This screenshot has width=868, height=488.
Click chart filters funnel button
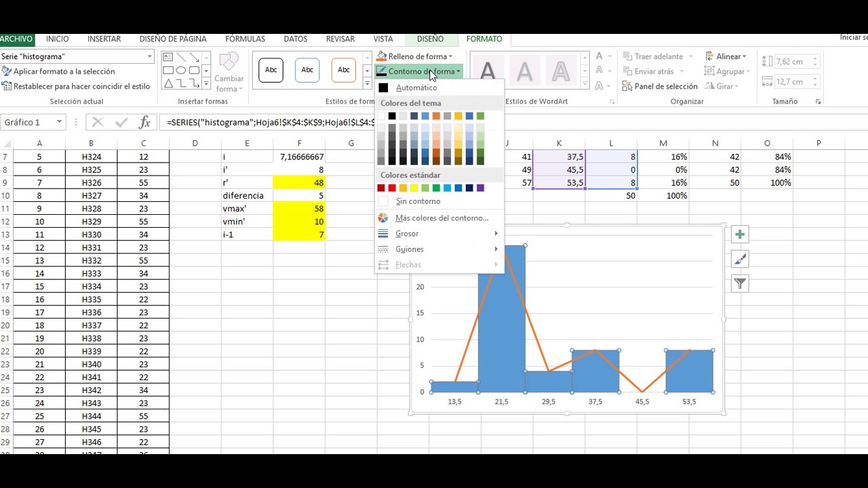740,283
